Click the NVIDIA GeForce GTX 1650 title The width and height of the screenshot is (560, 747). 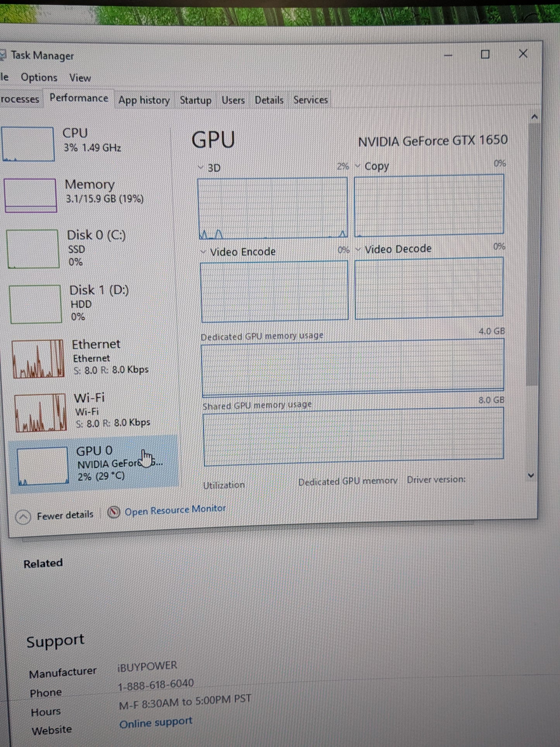coord(432,141)
